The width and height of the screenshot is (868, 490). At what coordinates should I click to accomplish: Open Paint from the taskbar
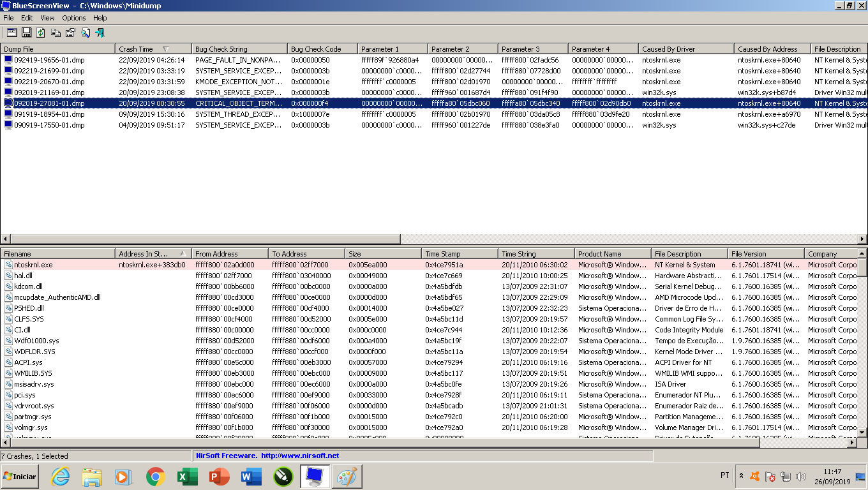coord(347,477)
